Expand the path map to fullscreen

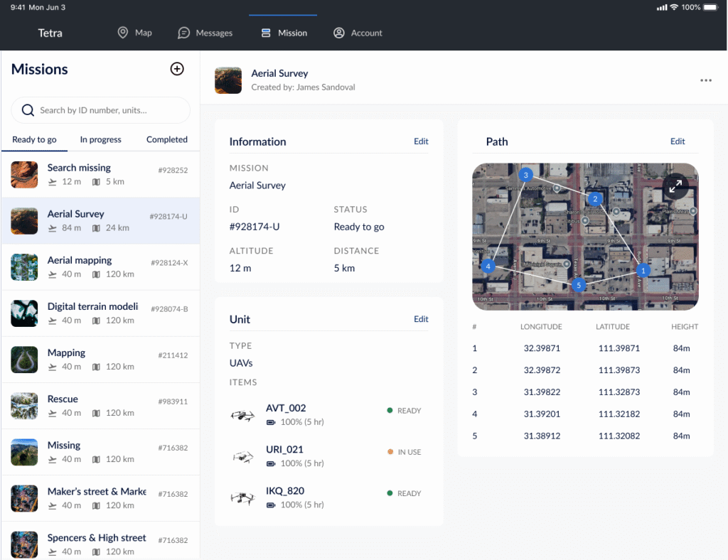coord(675,186)
